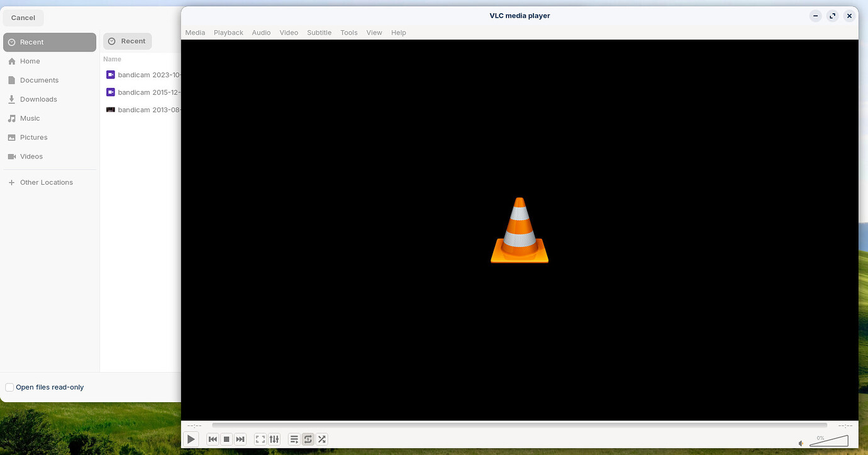Open VLC's extended settings equalizer
The width and height of the screenshot is (868, 455).
click(x=274, y=439)
